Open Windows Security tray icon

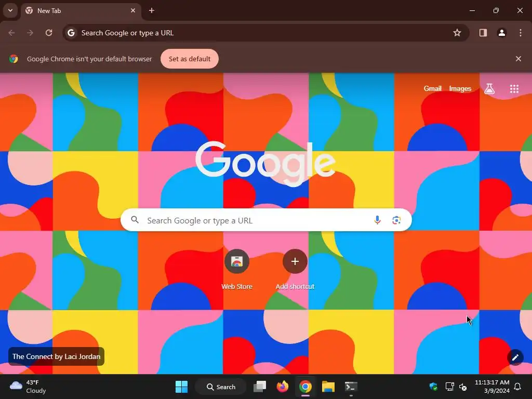(433, 387)
